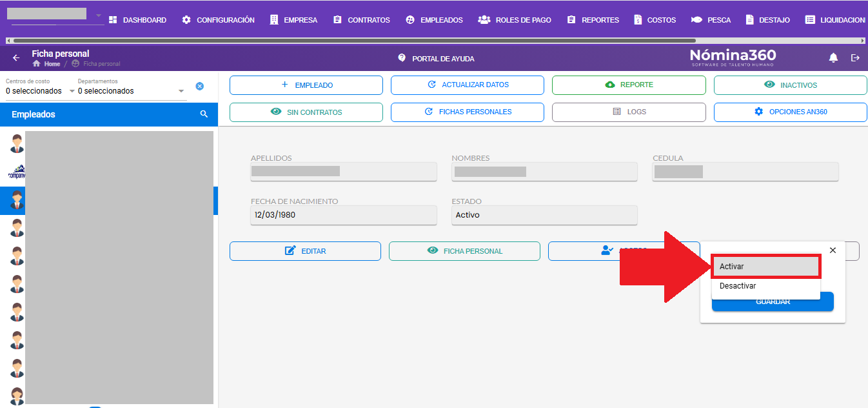The height and width of the screenshot is (408, 868).
Task: Clear filters with the blue X icon
Action: (200, 87)
